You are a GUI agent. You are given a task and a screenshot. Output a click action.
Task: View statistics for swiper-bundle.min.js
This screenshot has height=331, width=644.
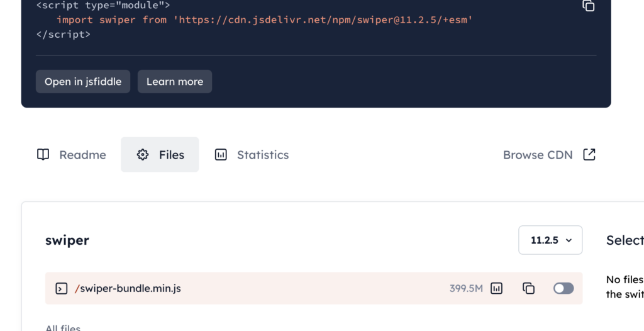pyautogui.click(x=497, y=289)
